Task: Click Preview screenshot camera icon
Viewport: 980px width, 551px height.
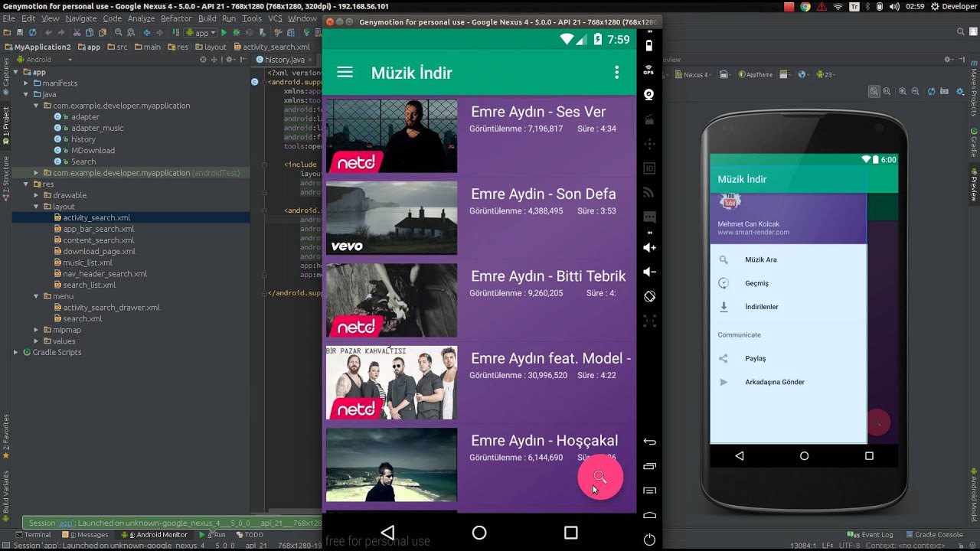Action: (944, 91)
